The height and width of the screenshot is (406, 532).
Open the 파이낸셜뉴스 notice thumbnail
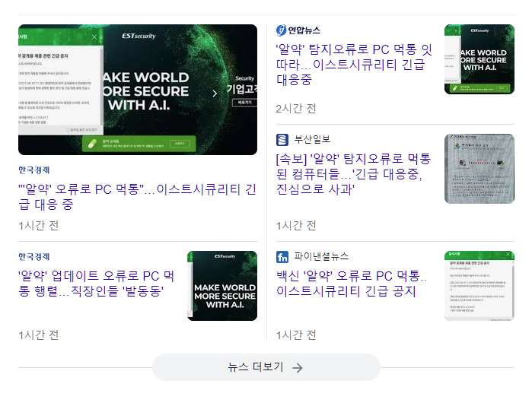(479, 286)
